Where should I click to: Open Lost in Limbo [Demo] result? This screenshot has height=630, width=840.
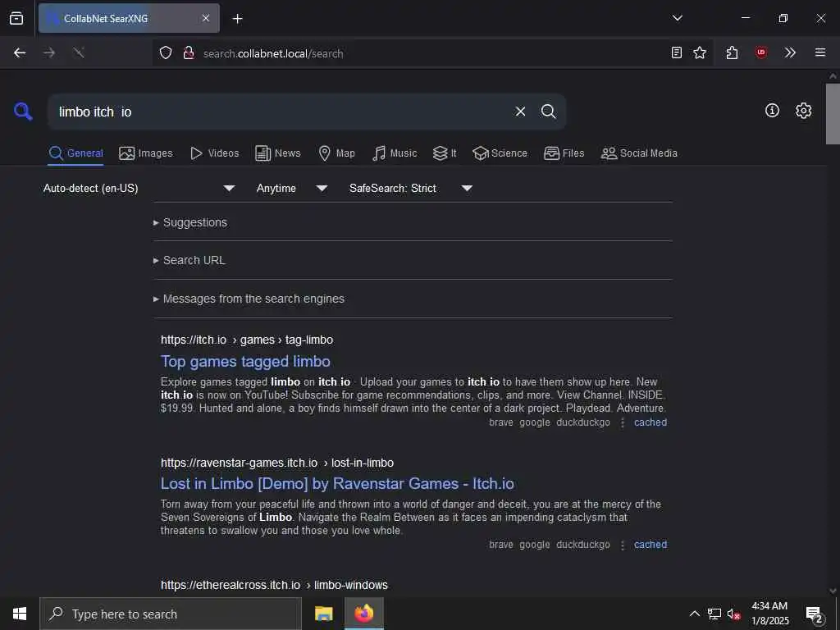click(x=337, y=484)
